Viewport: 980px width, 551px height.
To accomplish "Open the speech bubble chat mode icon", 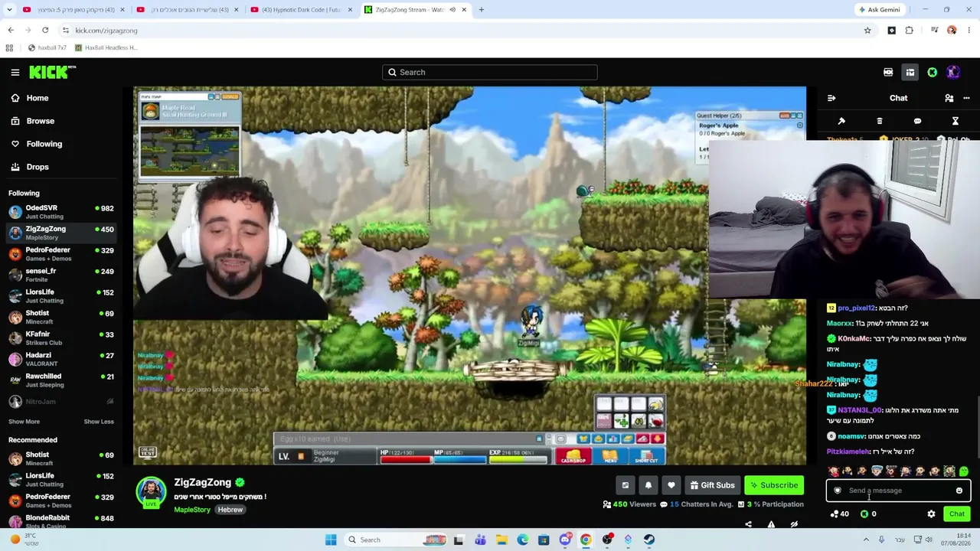I will pos(917,121).
